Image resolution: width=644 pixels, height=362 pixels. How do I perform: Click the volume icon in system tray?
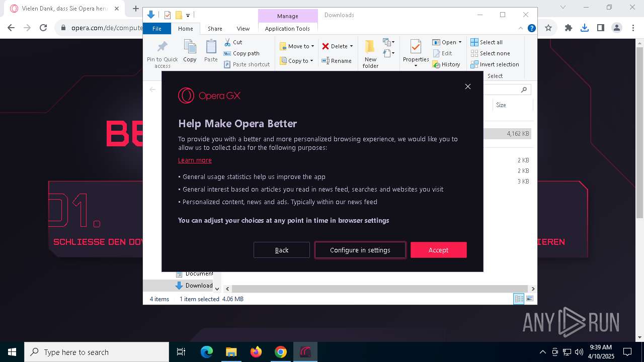point(579,352)
